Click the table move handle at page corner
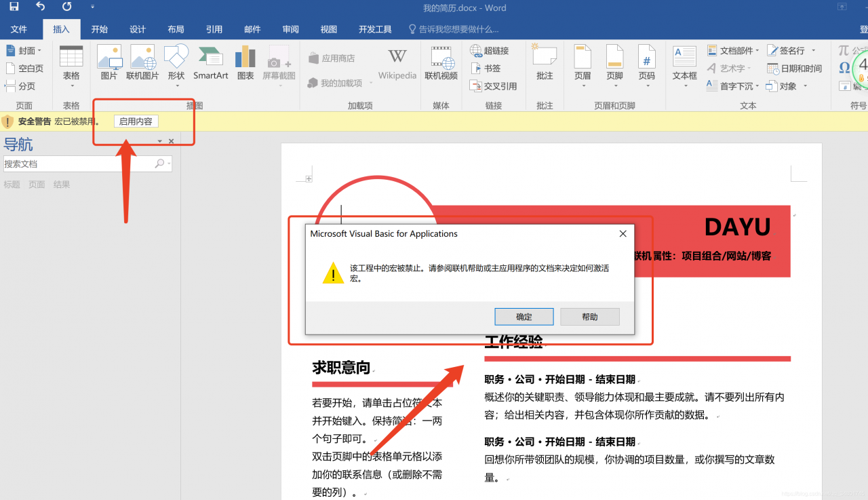Screen dimensions: 868x500 [309, 179]
